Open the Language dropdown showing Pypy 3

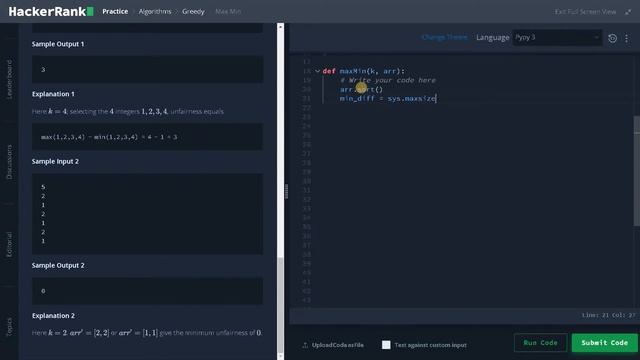[x=557, y=38]
